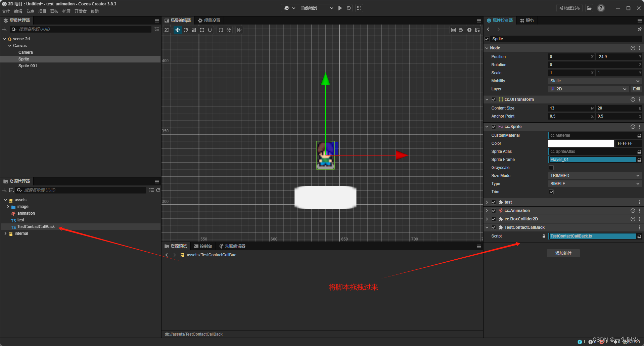The height and width of the screenshot is (346, 644).
Task: Toggle the Sprite node active checkbox
Action: [487, 39]
